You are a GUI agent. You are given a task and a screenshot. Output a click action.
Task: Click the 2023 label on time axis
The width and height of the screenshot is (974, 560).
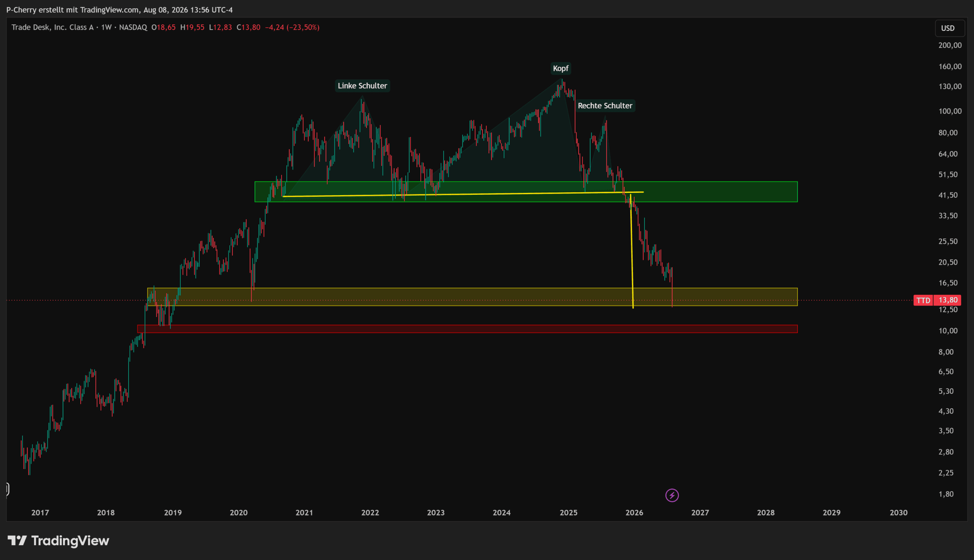[436, 513]
